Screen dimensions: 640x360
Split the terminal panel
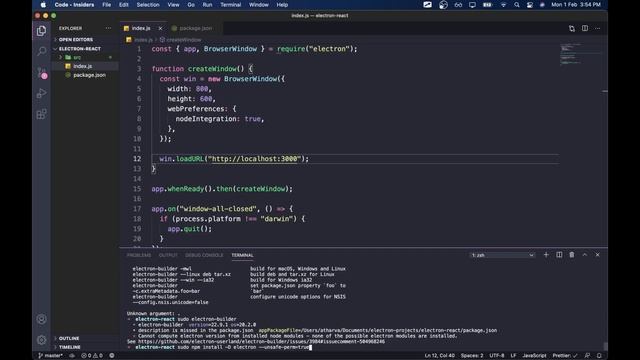(x=559, y=255)
